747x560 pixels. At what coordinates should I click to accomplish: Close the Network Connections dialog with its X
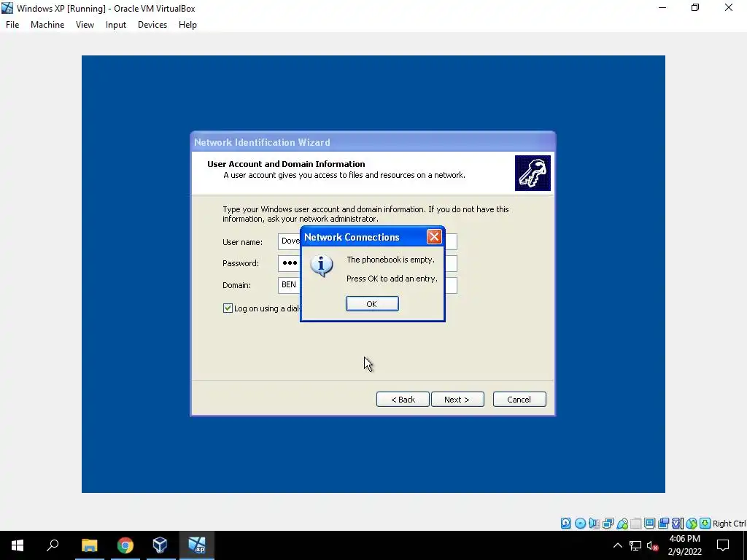(x=434, y=237)
